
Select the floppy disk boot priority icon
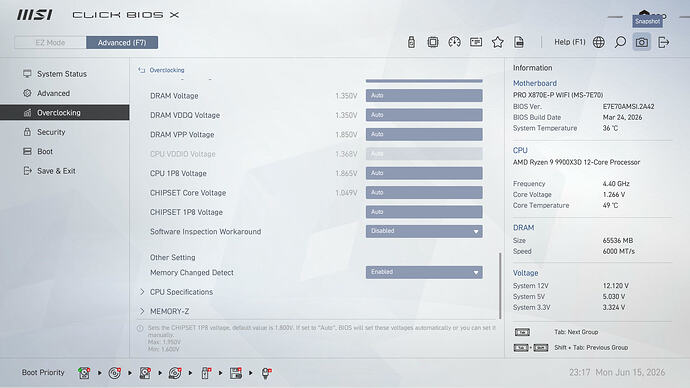point(236,373)
